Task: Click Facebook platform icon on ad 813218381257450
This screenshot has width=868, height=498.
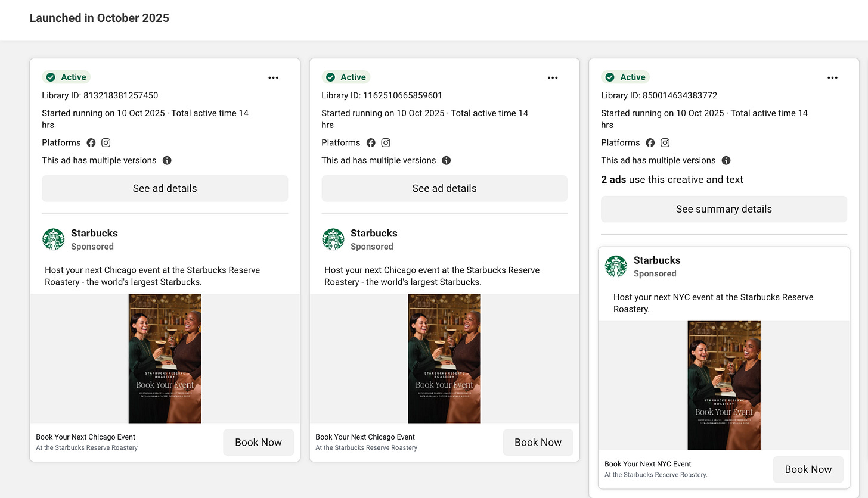Action: tap(91, 142)
